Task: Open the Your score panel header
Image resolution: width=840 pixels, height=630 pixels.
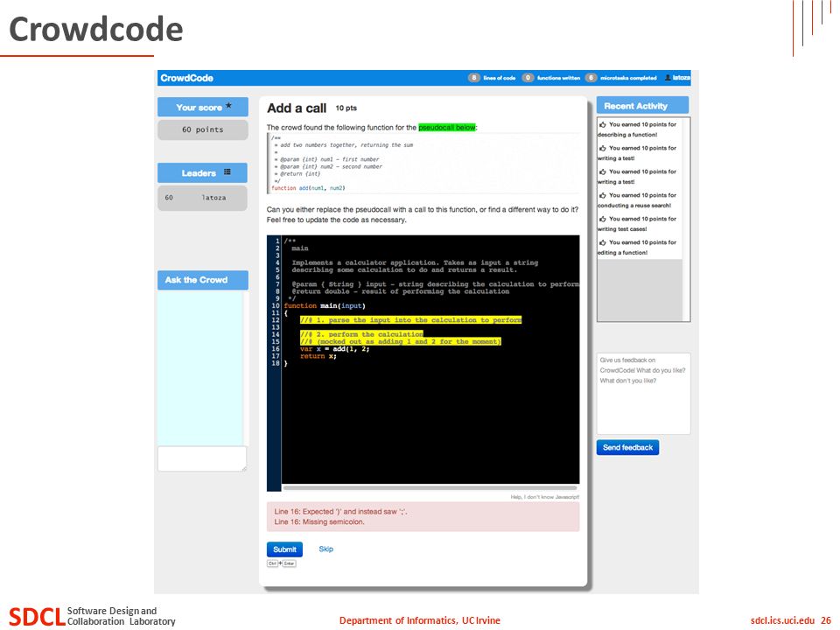Action: tap(202, 107)
